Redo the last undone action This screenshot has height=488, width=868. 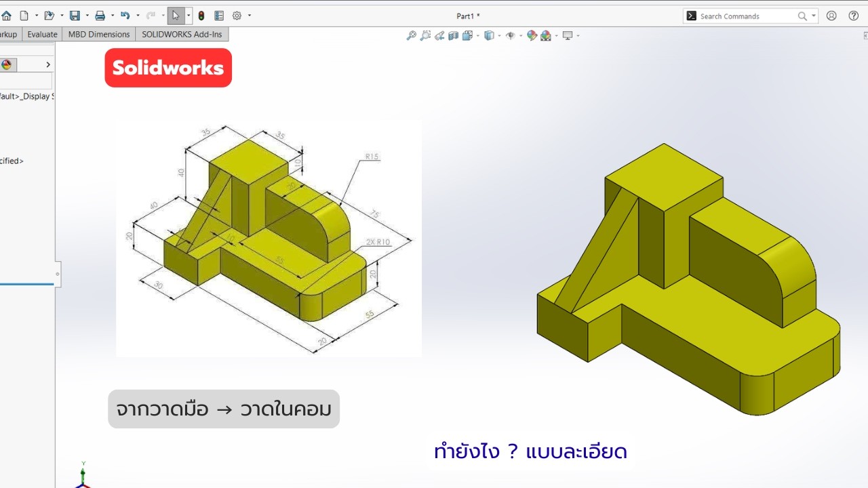click(x=151, y=16)
